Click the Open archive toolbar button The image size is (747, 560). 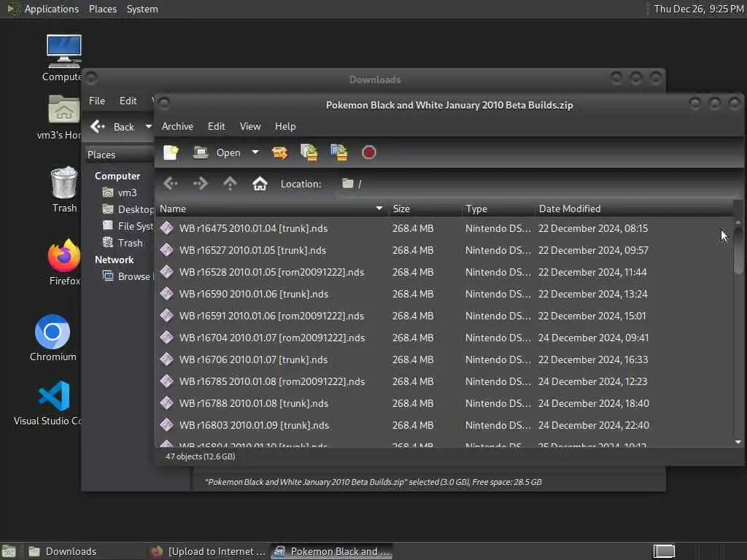click(x=217, y=152)
